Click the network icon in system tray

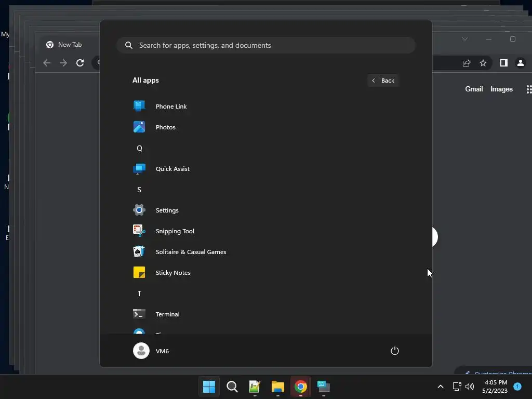click(457, 387)
